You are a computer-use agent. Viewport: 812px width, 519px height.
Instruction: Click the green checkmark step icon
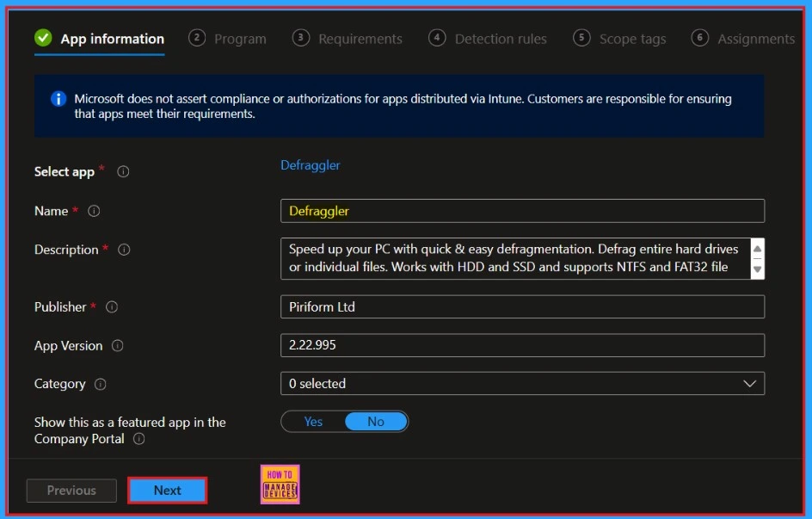tap(43, 38)
